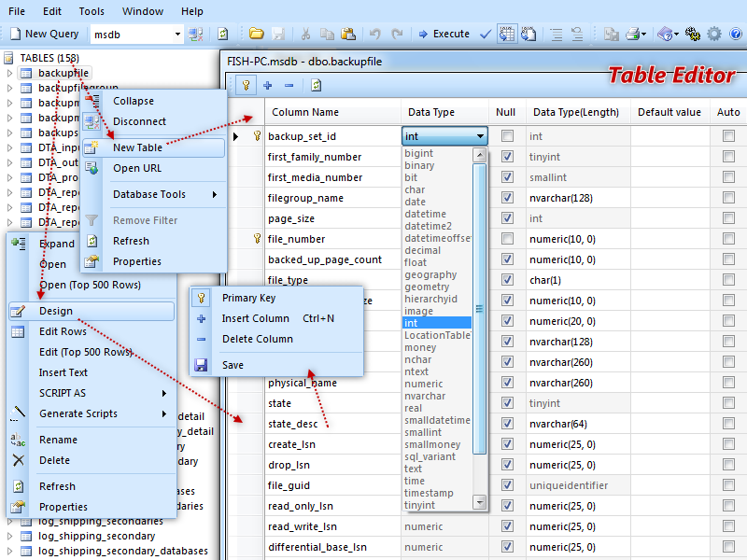Choose Edit Rows from context menu
The height and width of the screenshot is (560, 747).
click(92, 331)
